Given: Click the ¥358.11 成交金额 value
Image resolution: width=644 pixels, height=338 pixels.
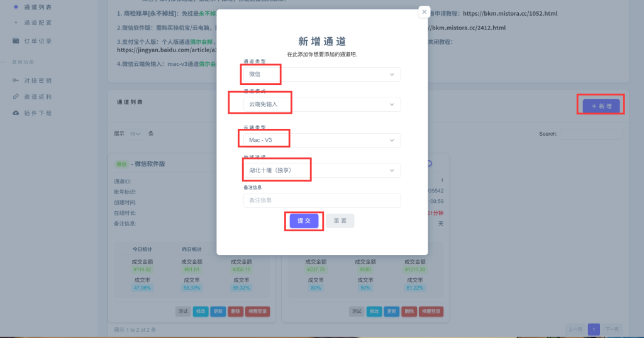Looking at the screenshot, I should point(241,270).
